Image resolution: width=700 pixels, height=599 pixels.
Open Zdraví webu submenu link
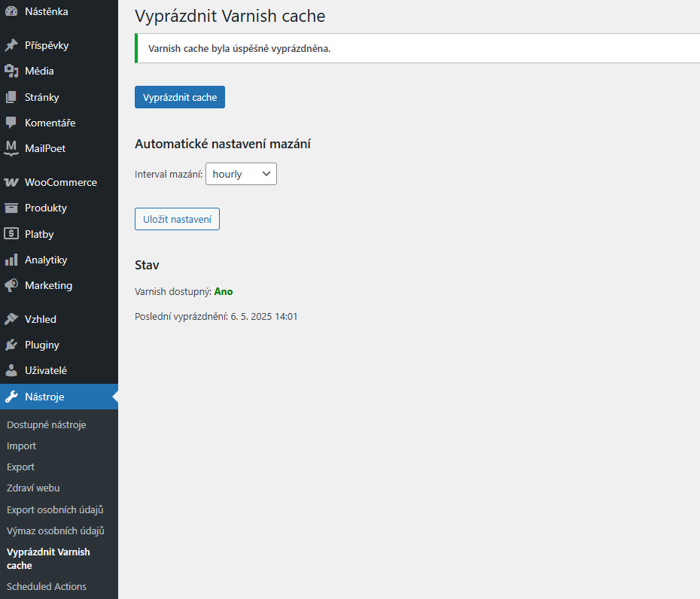(x=33, y=488)
